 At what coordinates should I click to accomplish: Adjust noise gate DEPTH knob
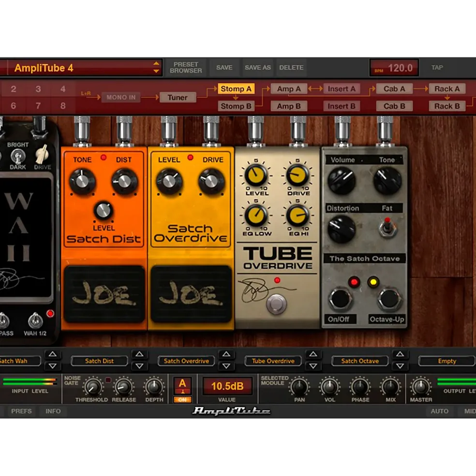[x=154, y=387]
